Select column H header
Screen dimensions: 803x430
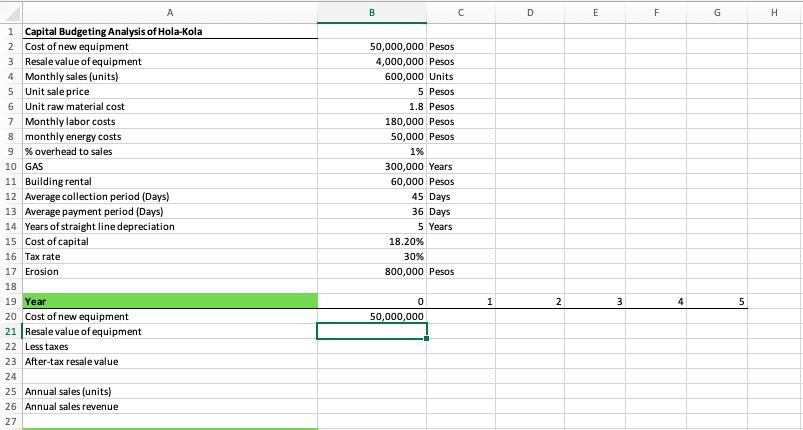(x=774, y=13)
